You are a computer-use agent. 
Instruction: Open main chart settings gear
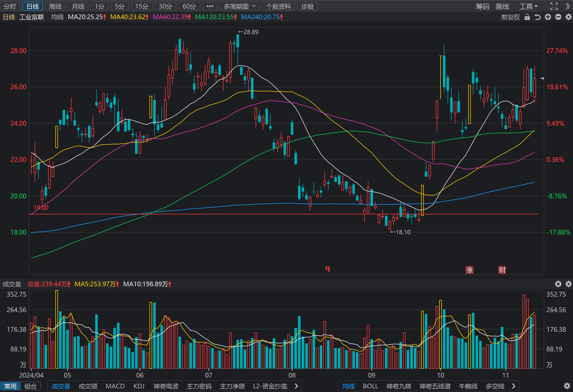[x=568, y=17]
